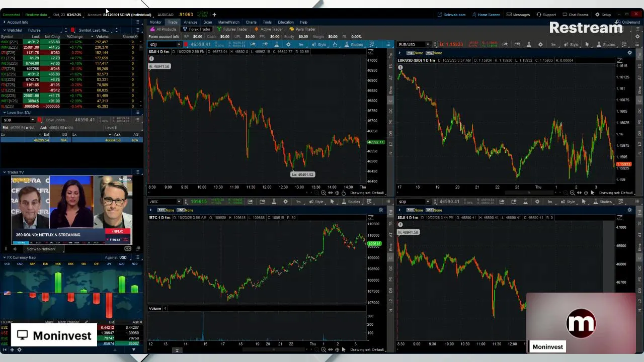Open the Schwab.com link
Viewport: 644px width, 362px height.
pos(451,15)
